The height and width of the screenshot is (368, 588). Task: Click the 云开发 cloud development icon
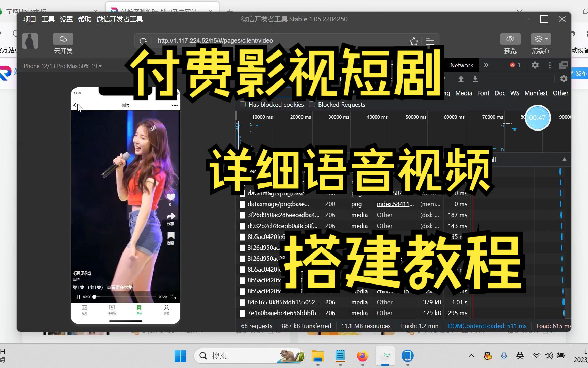coord(63,39)
